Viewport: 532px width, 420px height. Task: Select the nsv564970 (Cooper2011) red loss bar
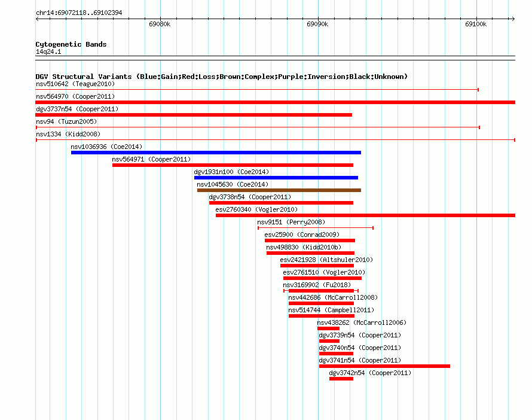(275, 102)
